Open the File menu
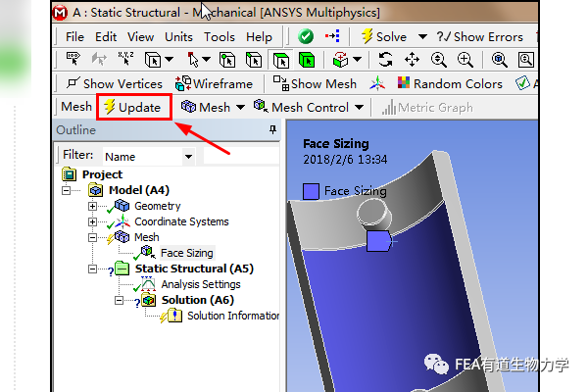This screenshot has width=588, height=392. point(74,37)
